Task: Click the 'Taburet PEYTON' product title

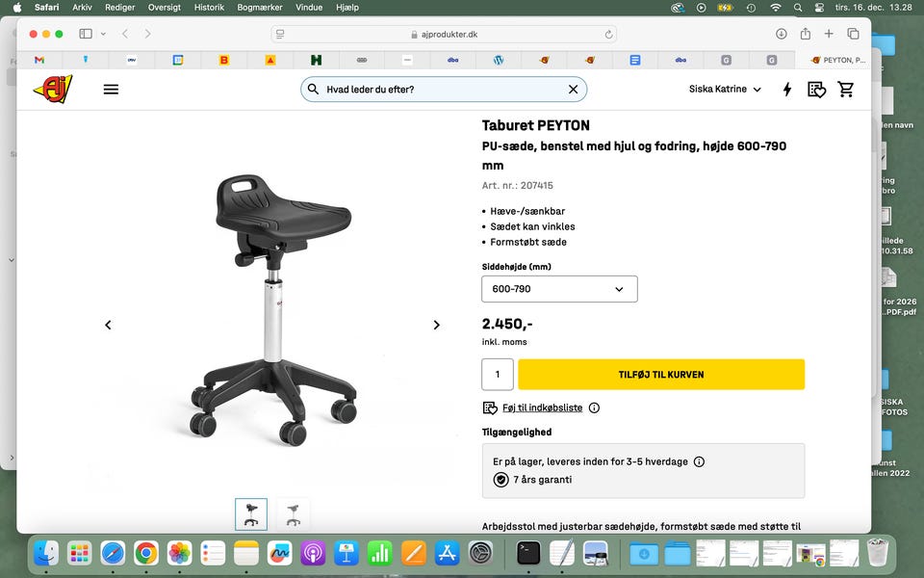Action: coord(536,125)
